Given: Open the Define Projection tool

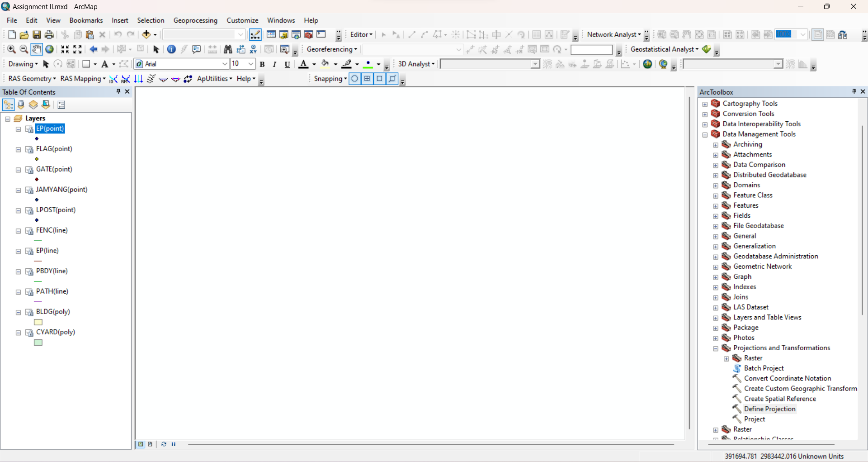Looking at the screenshot, I should click(x=769, y=409).
